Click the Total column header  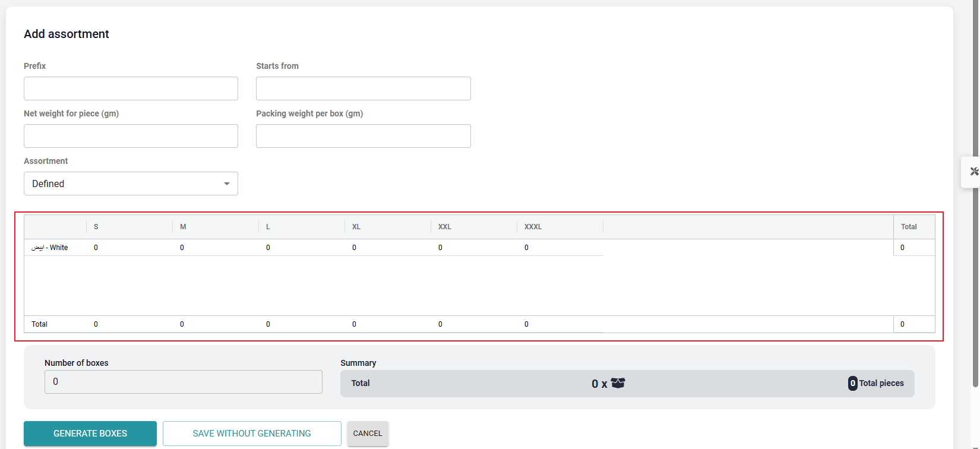(x=914, y=227)
